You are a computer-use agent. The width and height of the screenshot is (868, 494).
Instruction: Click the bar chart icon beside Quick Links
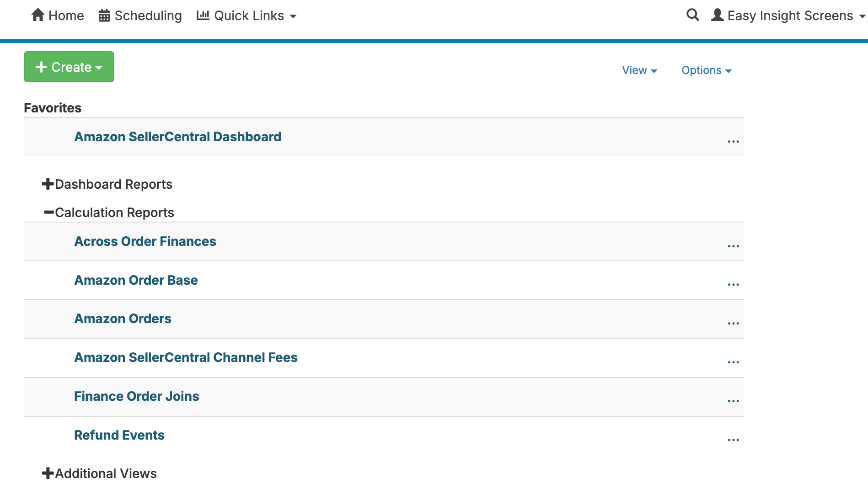[203, 15]
